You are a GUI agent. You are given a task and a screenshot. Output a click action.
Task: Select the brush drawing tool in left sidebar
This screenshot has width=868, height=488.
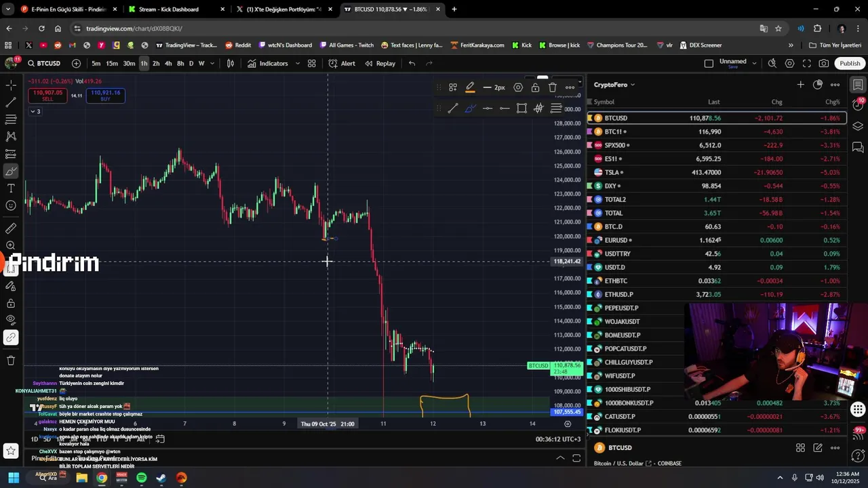tap(11, 171)
